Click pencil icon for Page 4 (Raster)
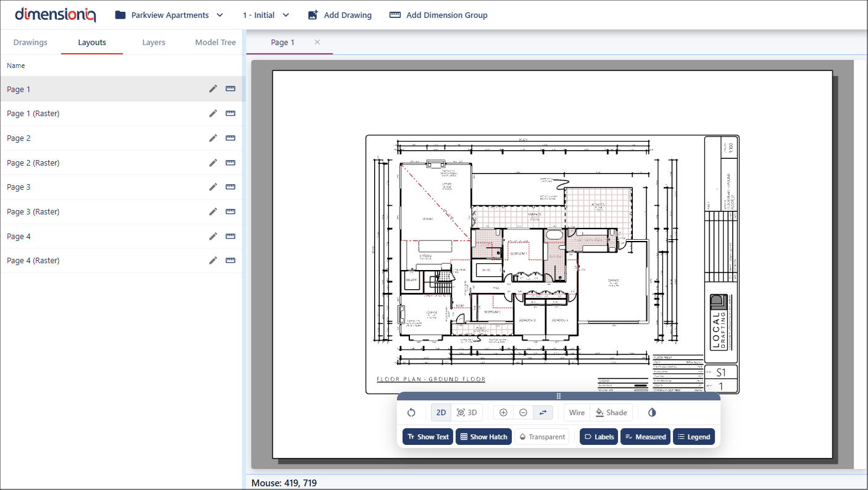 click(213, 261)
